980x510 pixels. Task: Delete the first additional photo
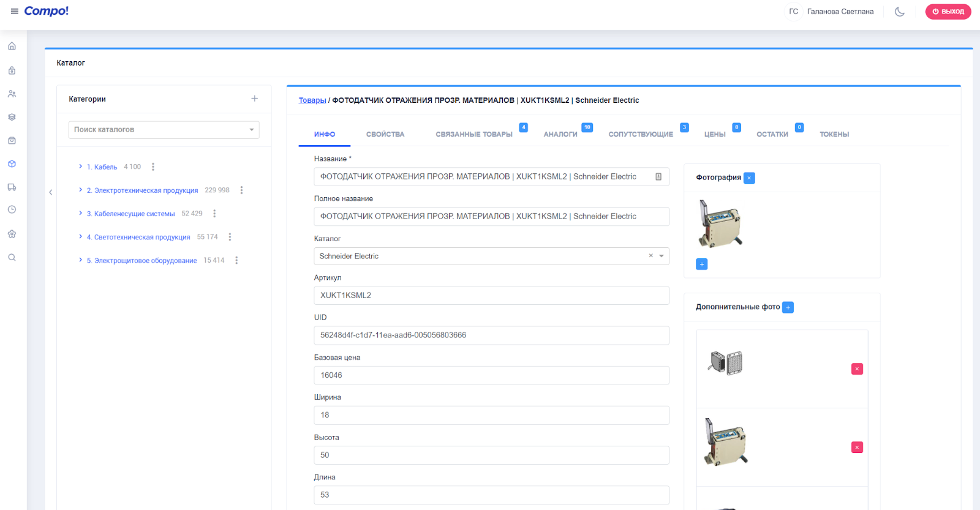coord(857,369)
